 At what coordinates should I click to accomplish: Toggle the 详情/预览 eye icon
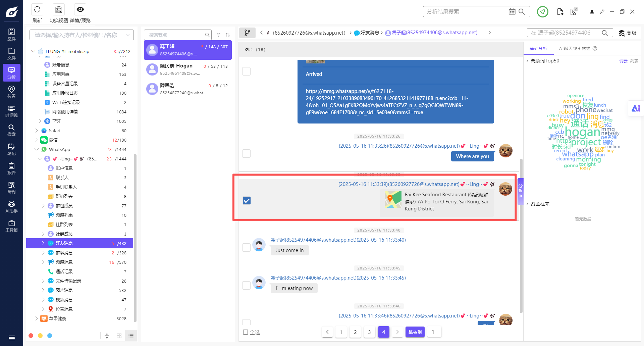click(80, 9)
